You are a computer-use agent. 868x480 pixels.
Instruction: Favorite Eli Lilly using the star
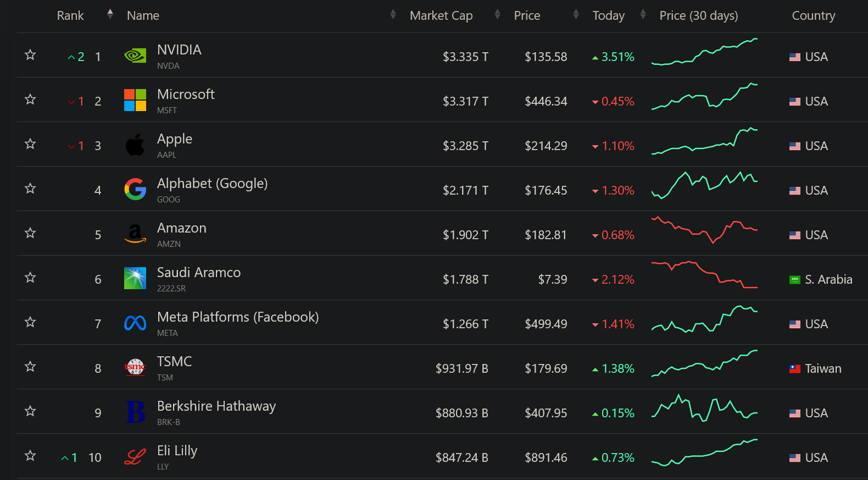(x=30, y=455)
